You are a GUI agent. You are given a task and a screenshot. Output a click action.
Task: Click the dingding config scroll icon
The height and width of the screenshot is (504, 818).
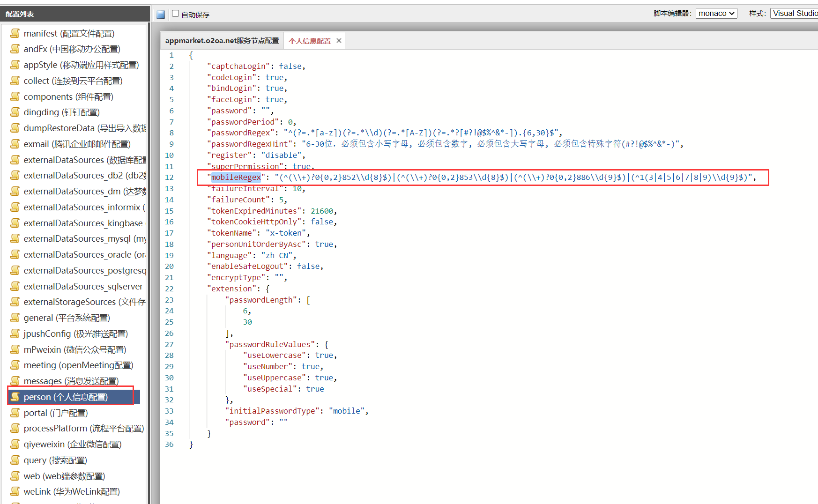pyautogui.click(x=15, y=112)
